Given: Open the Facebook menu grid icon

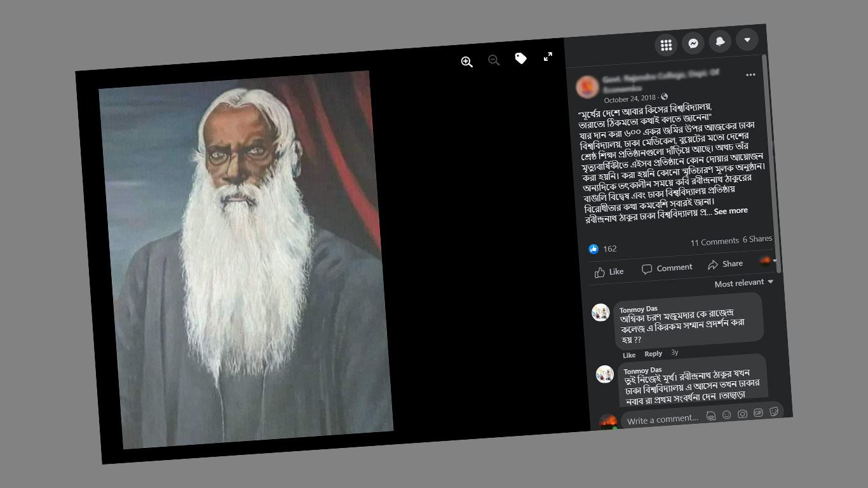Looking at the screenshot, I should point(666,45).
